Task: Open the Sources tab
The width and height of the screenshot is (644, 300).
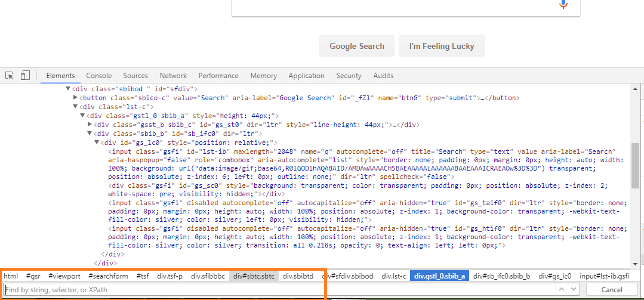Action: [135, 76]
